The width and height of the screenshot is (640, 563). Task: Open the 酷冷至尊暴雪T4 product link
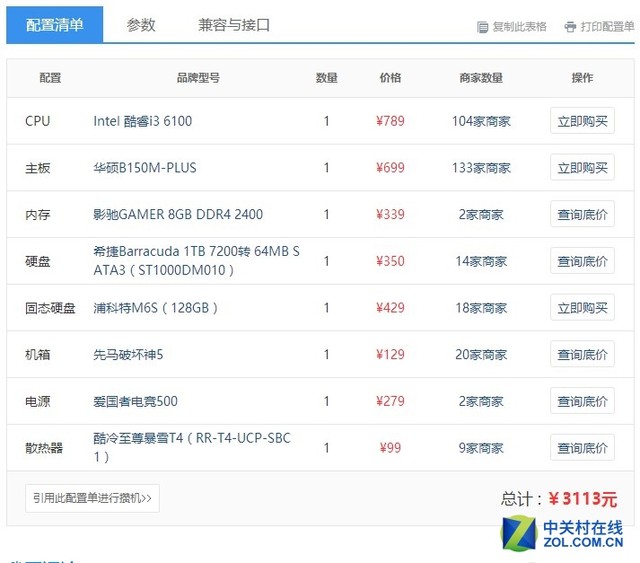click(x=192, y=447)
